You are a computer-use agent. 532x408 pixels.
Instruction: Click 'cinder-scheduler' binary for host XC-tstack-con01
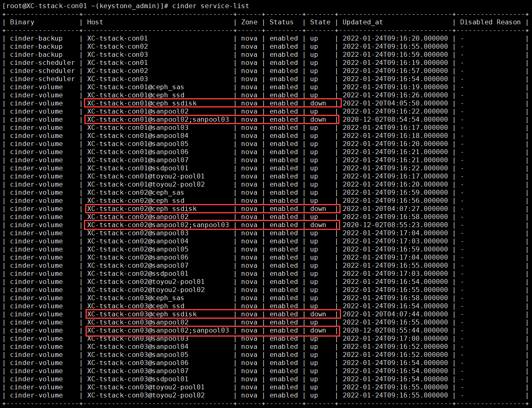click(x=42, y=63)
